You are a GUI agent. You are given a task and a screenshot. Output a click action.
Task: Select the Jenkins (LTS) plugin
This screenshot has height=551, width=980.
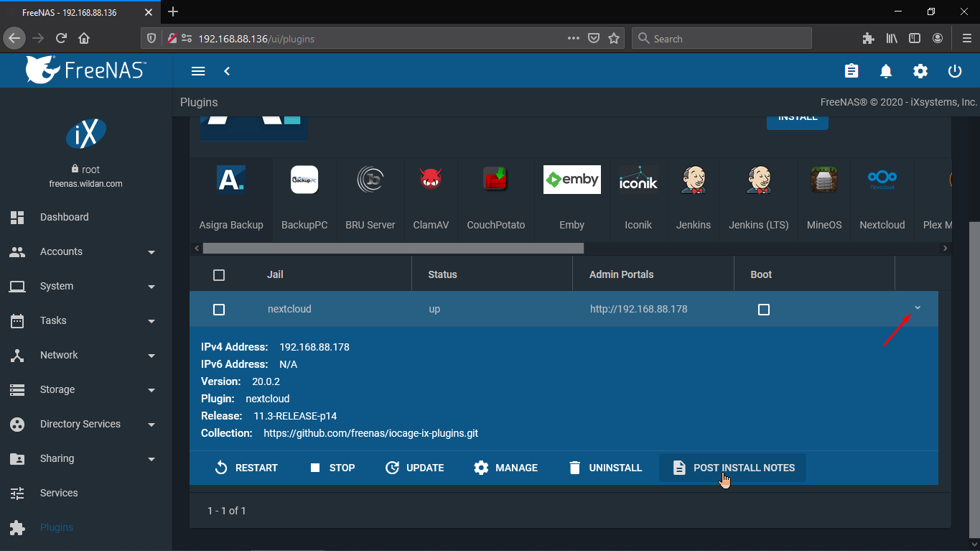[759, 180]
